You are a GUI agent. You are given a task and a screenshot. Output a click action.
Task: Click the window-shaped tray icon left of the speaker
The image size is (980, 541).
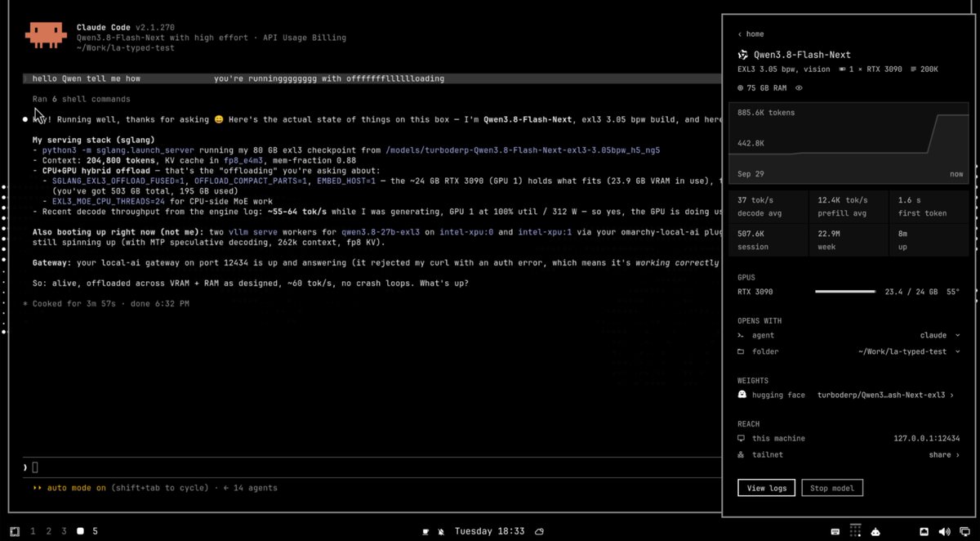924,531
